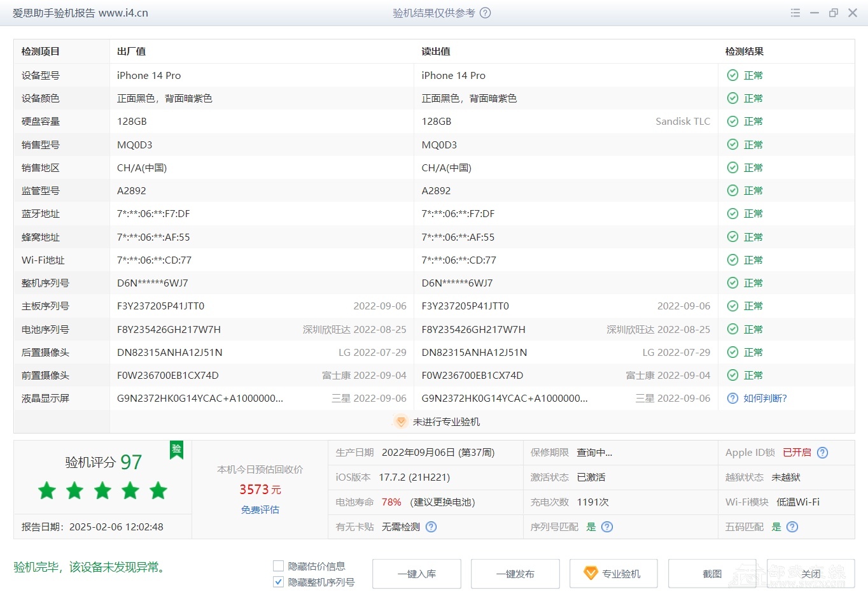Click the 读出值 column header
The image size is (868, 601).
[436, 52]
